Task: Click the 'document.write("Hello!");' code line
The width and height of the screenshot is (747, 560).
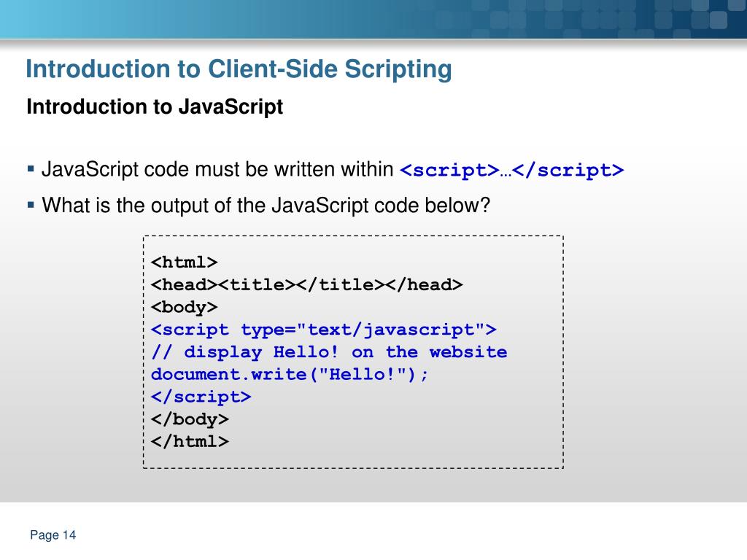Action: [x=290, y=374]
